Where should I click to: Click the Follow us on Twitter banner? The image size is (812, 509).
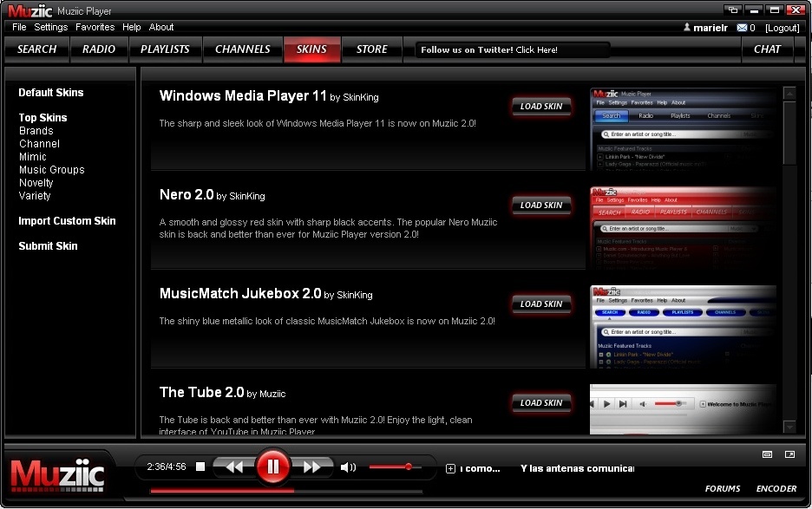pyautogui.click(x=510, y=49)
